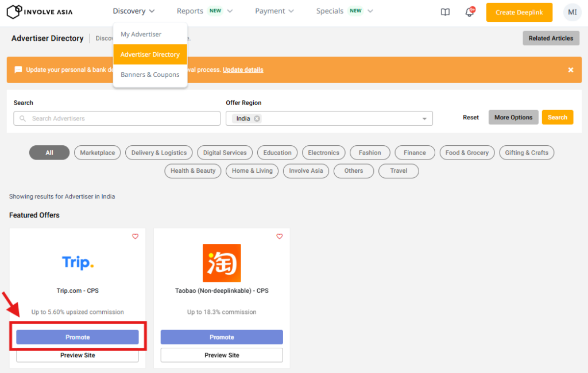
Task: Expand the Payment menu
Action: 274,11
